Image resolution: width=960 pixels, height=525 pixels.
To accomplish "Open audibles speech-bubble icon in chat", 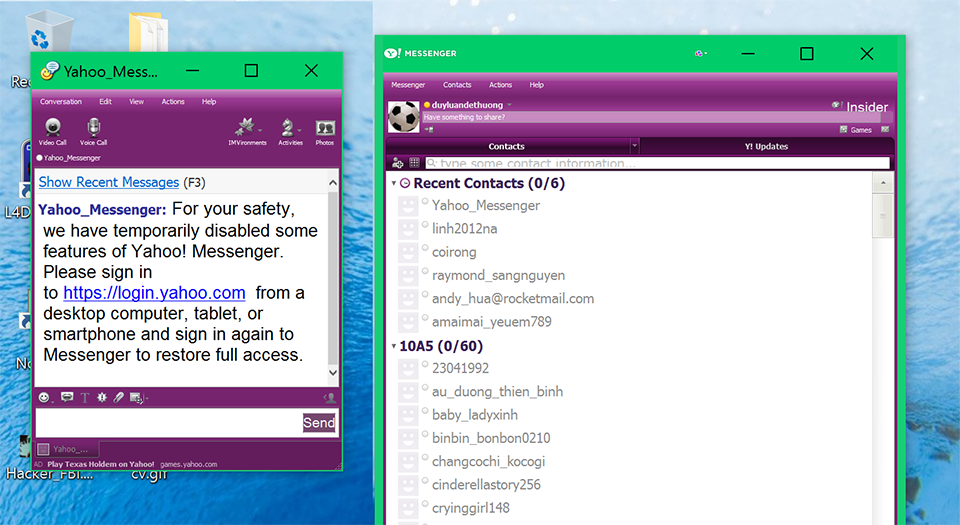I will click(67, 397).
